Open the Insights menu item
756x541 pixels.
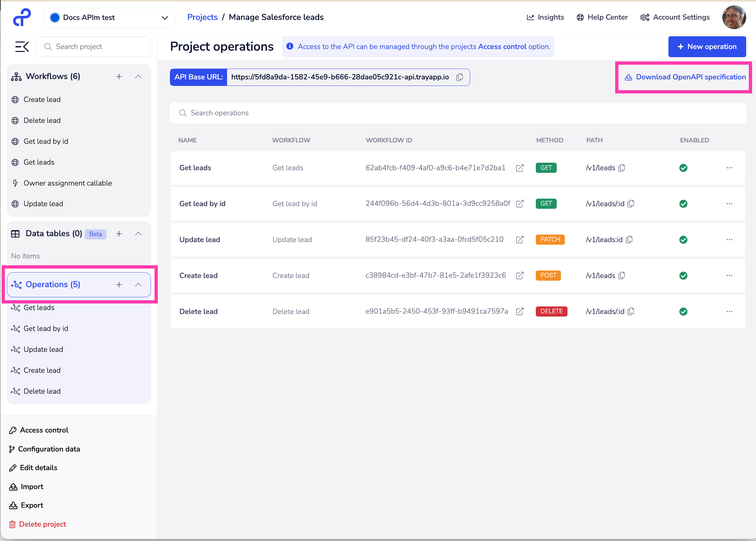[545, 17]
